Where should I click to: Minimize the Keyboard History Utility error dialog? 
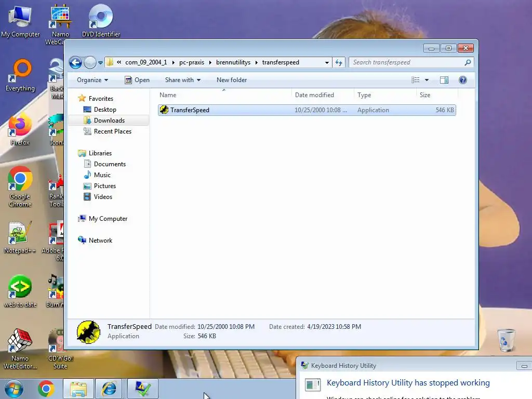point(524,366)
